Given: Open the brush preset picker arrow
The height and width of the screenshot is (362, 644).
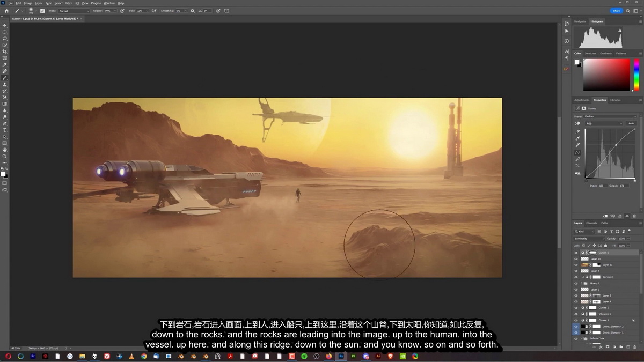Looking at the screenshot, I should [x=35, y=11].
